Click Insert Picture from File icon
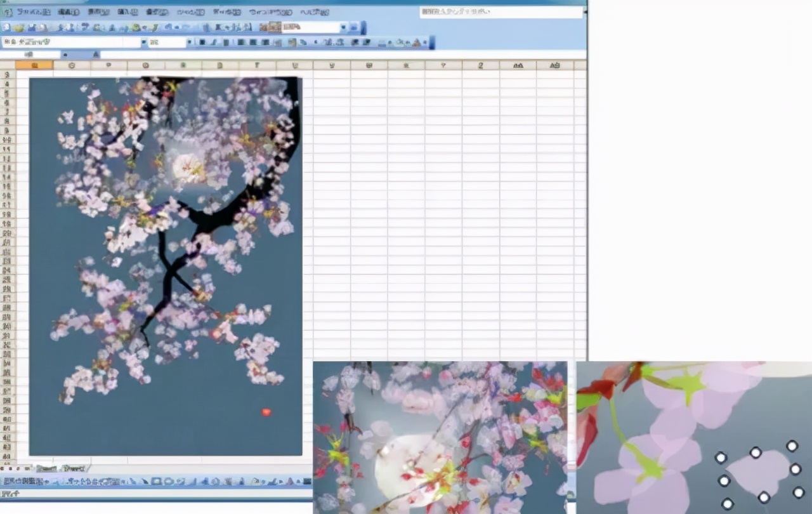This screenshot has height=514, width=812. 241,481
